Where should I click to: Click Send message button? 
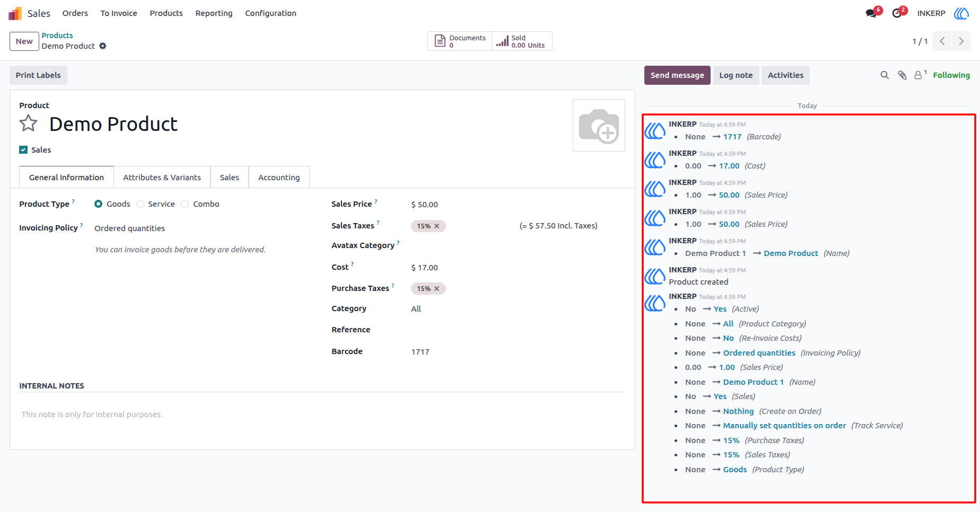click(677, 75)
